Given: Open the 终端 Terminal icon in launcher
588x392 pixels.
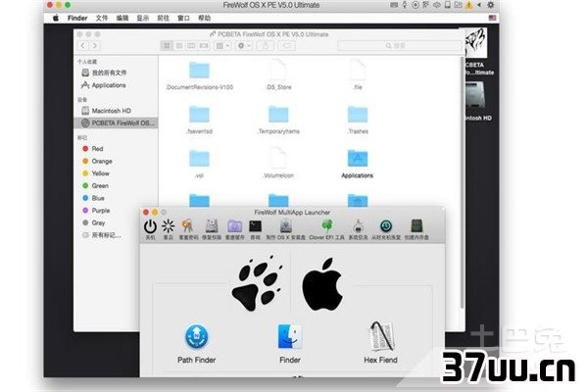Looking at the screenshot, I should 256,226.
